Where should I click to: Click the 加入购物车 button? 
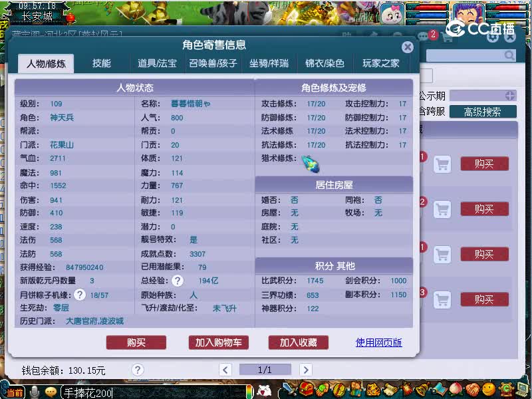pos(219,342)
